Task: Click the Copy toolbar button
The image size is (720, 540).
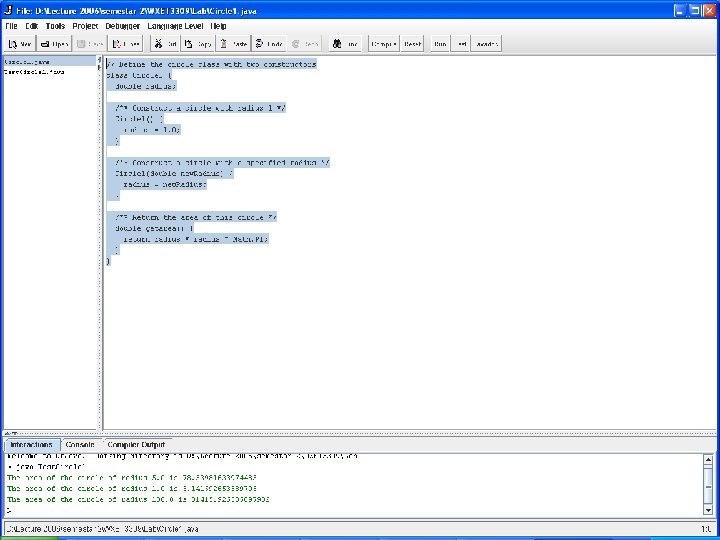Action: tap(197, 44)
